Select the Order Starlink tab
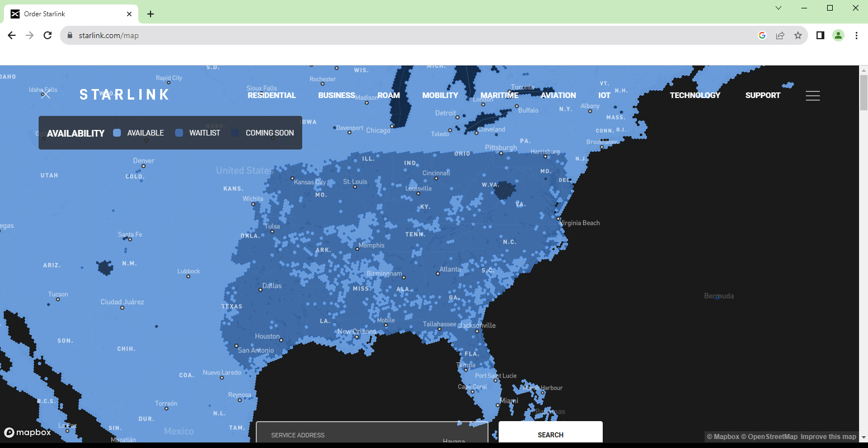868x448 pixels. [x=72, y=14]
